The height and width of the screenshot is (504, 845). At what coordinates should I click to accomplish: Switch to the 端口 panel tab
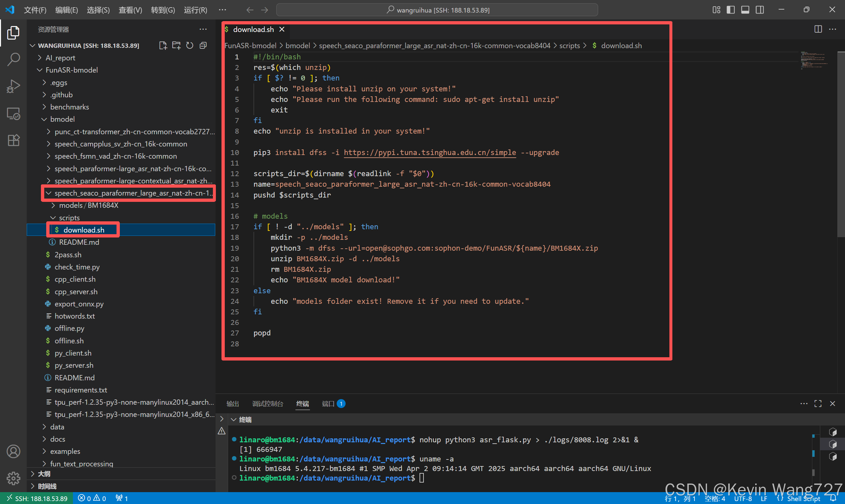tap(334, 403)
